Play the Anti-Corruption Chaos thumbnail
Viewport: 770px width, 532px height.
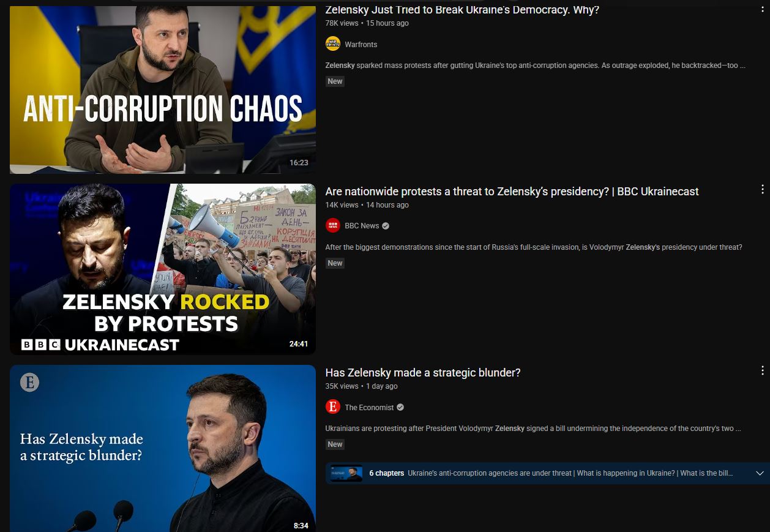tap(163, 89)
